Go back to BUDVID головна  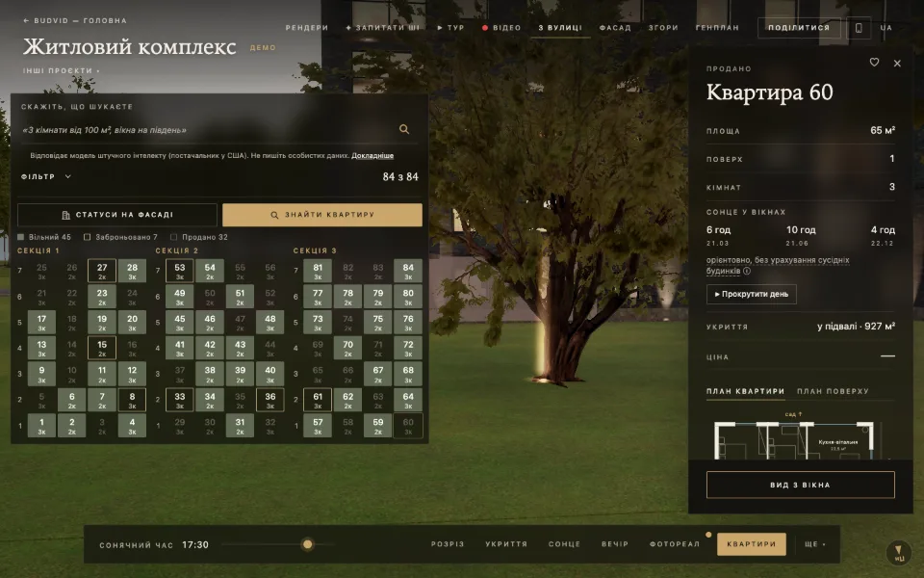click(75, 20)
